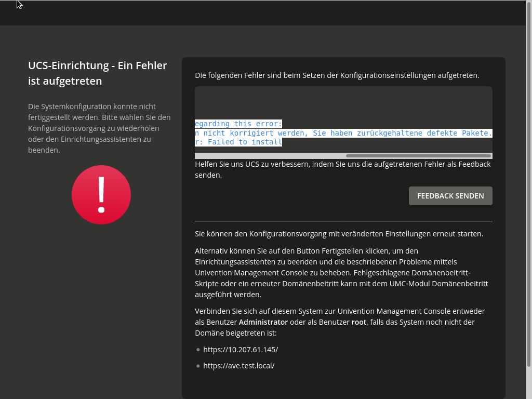Click the red exclamation error icon
The image size is (532, 399).
click(101, 195)
